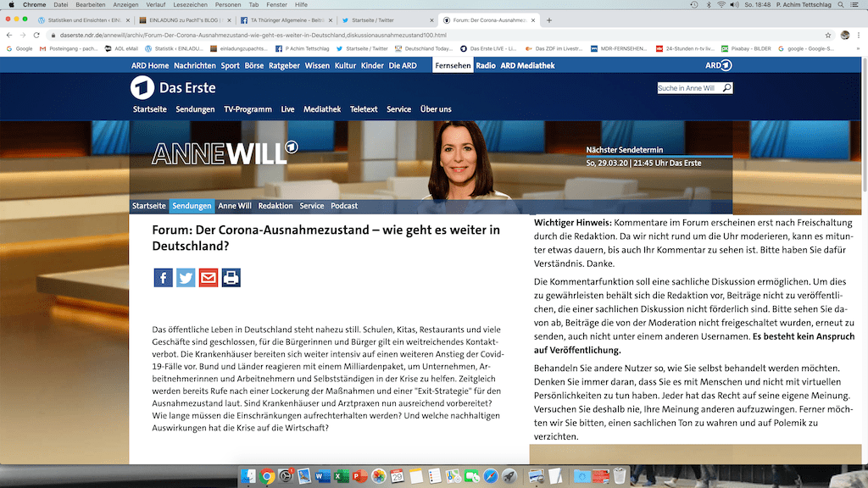Launch Microsoft Excel from the dock
This screenshot has width=868, height=488.
point(339,476)
